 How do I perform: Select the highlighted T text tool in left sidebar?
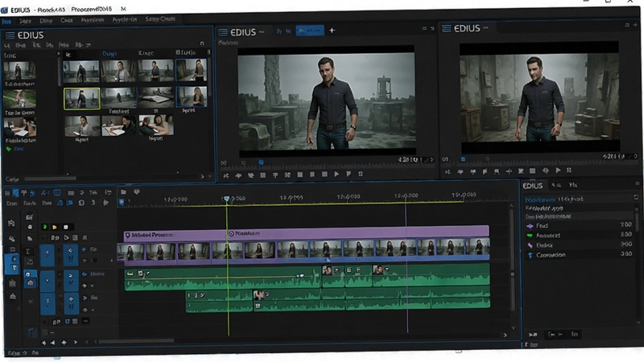14,268
